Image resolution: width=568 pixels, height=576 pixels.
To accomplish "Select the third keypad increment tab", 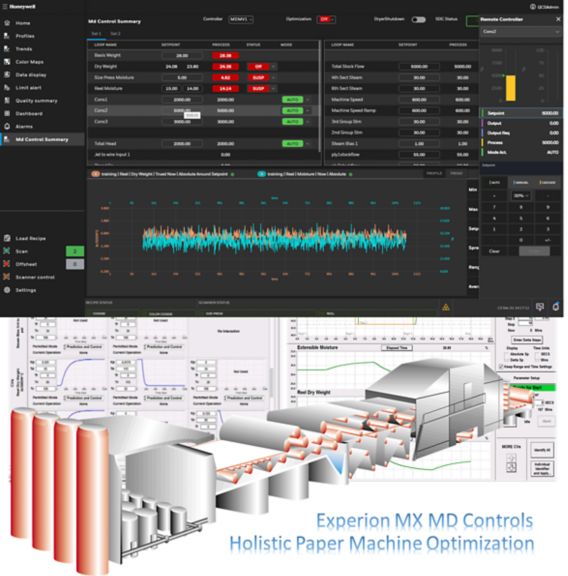I will pyautogui.click(x=547, y=182).
